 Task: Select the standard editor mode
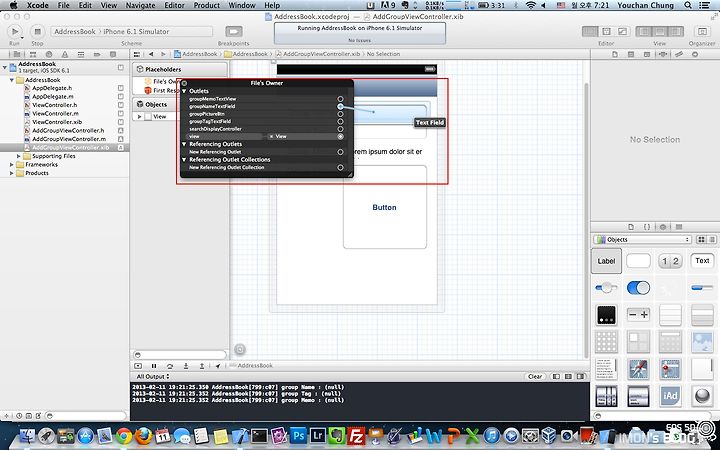click(590, 31)
